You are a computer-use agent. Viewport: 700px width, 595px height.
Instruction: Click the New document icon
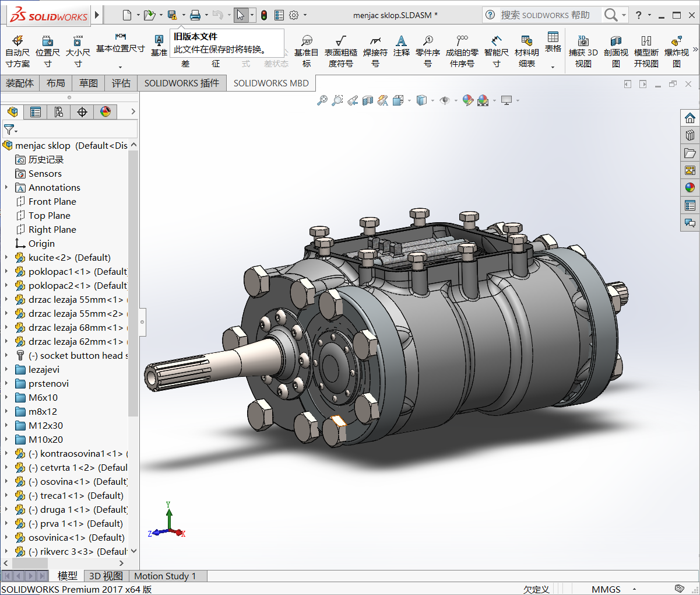click(127, 15)
